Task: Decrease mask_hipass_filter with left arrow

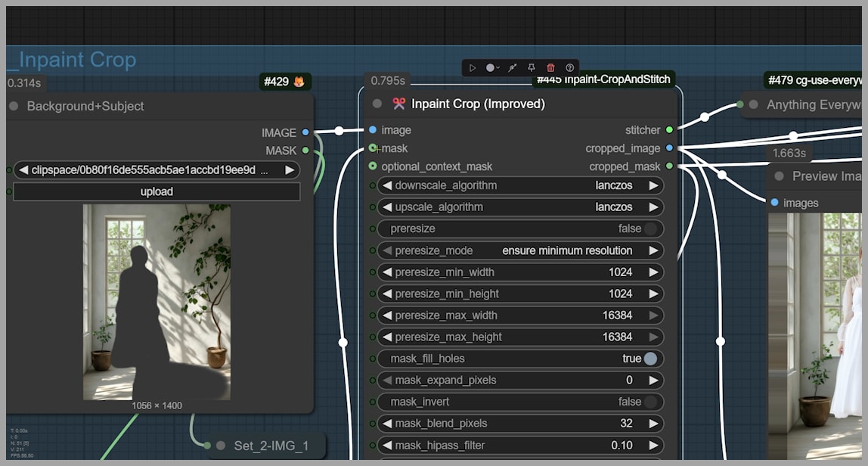Action: coord(386,446)
